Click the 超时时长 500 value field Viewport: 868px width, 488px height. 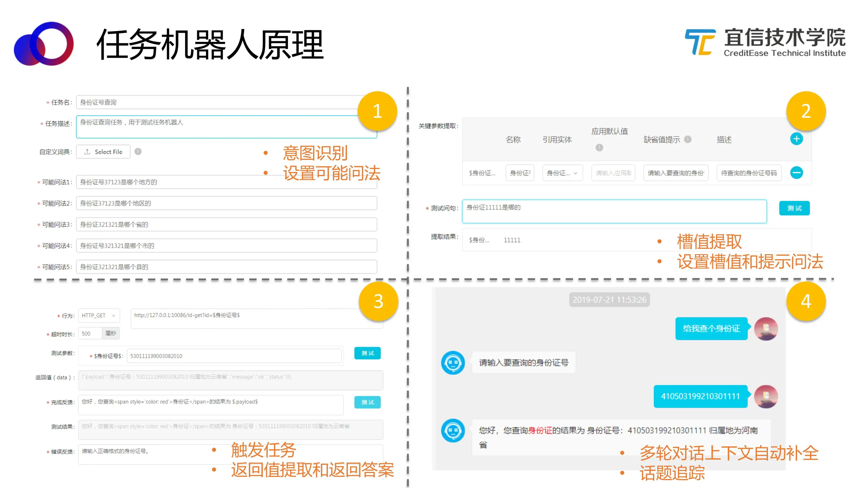90,333
